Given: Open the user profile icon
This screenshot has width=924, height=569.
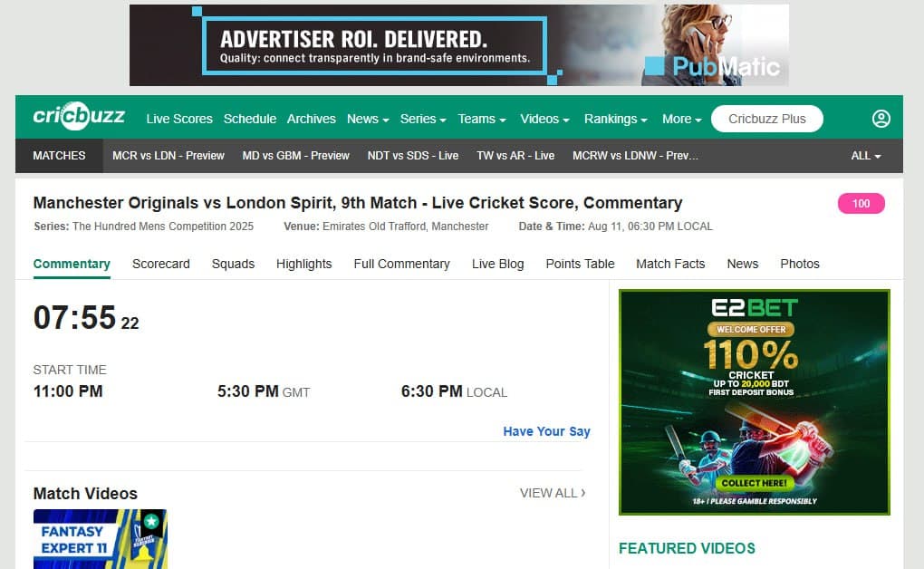Looking at the screenshot, I should [881, 119].
